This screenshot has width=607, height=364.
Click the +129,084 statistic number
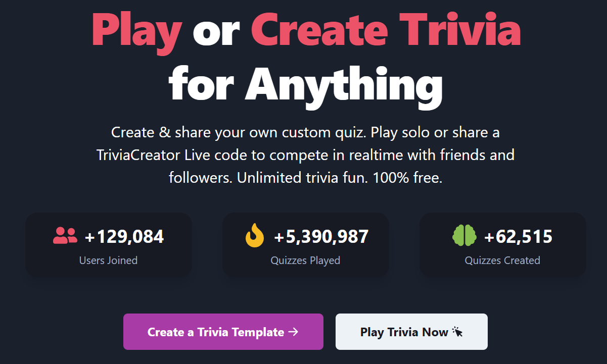pyautogui.click(x=124, y=236)
